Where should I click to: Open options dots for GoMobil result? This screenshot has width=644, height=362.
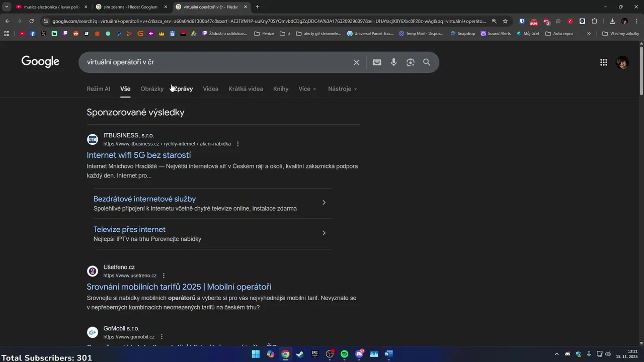(x=162, y=337)
